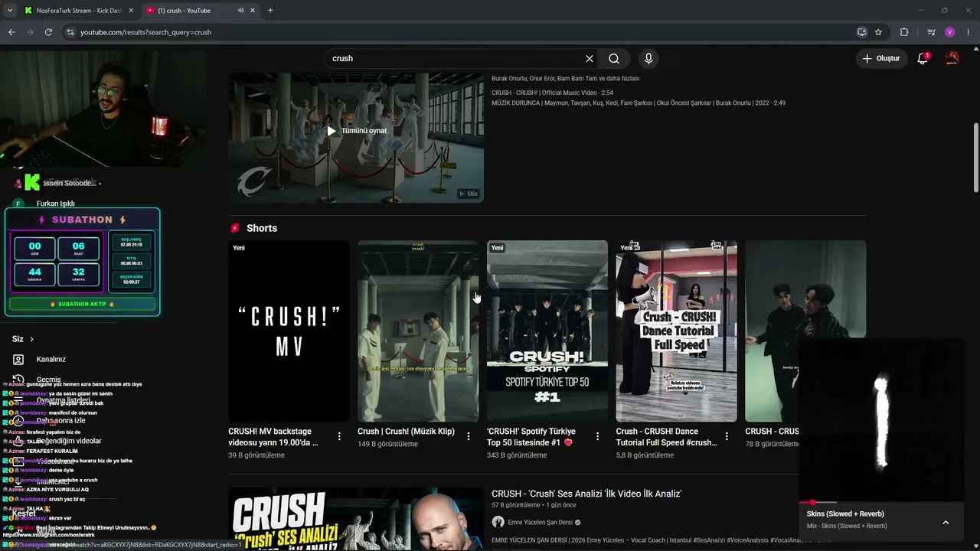Image resolution: width=980 pixels, height=551 pixels.
Task: Open the browser extensions puzzle icon
Action: coord(904,32)
